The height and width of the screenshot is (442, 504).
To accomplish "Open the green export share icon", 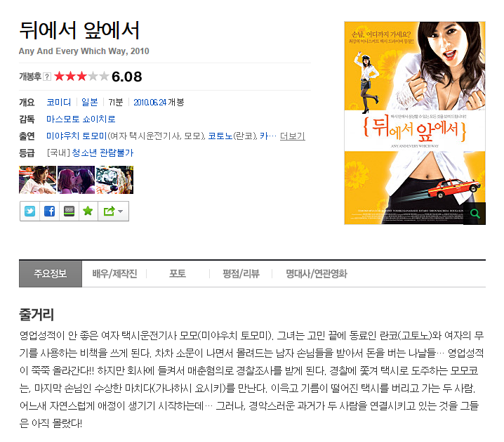I will click(109, 212).
